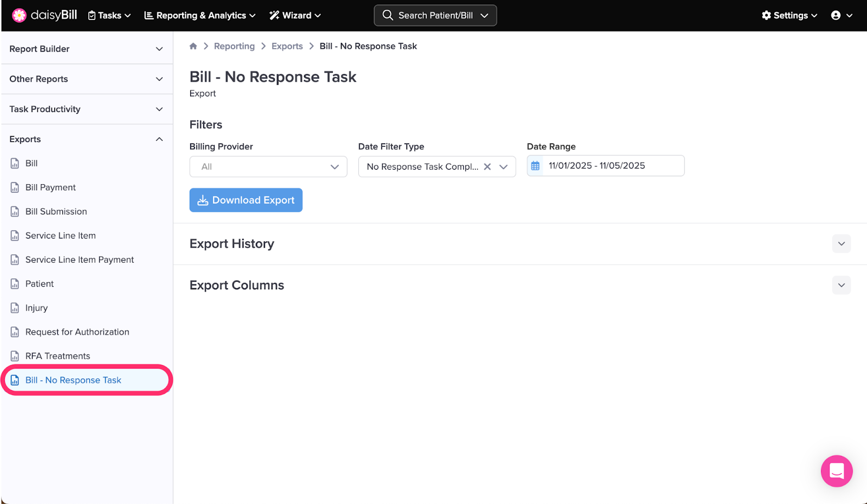The image size is (867, 504).
Task: Click the home icon in breadcrumb
Action: 193,46
